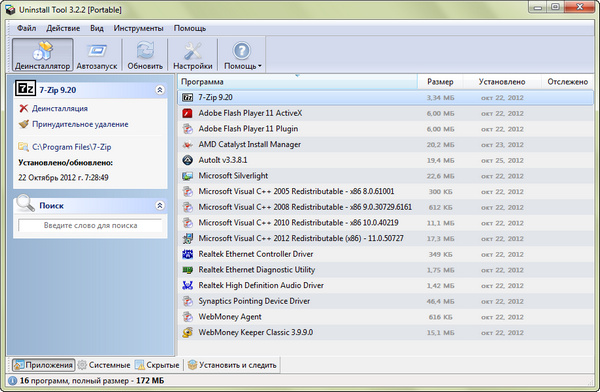Open Настройки from the toolbar
Image resolution: width=600 pixels, height=392 pixels.
tap(192, 55)
